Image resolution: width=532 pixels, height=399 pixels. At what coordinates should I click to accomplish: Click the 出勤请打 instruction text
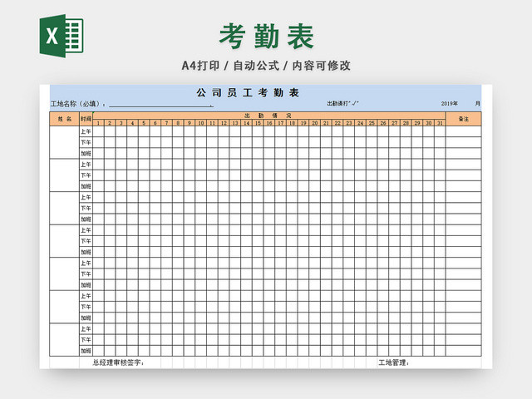[342, 103]
